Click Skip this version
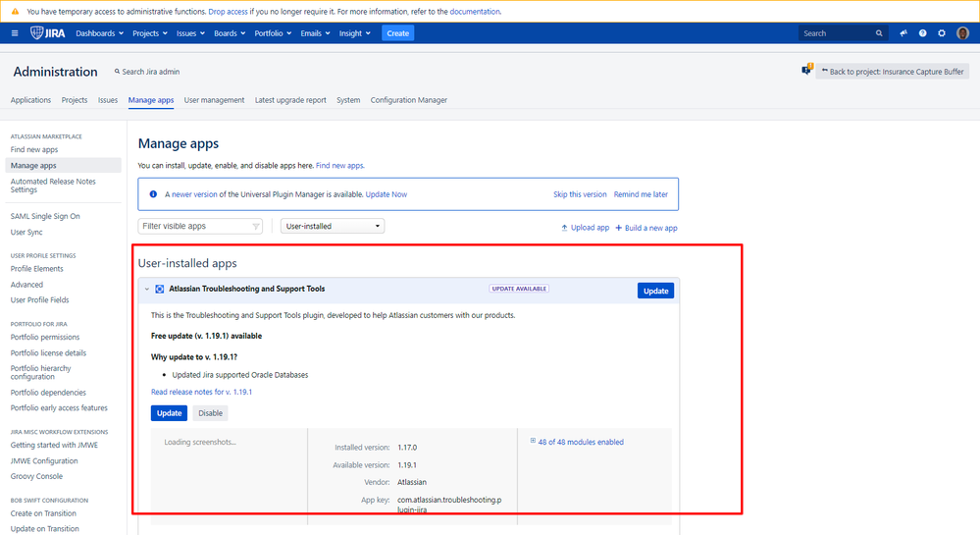This screenshot has width=980, height=535. click(x=580, y=194)
